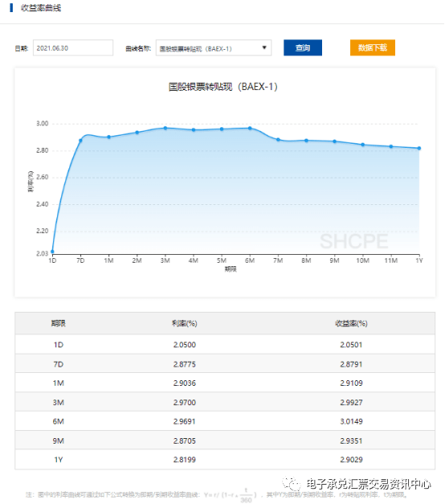The image size is (445, 504).
Task: Click rate value 2.9691
Action: pos(185,421)
